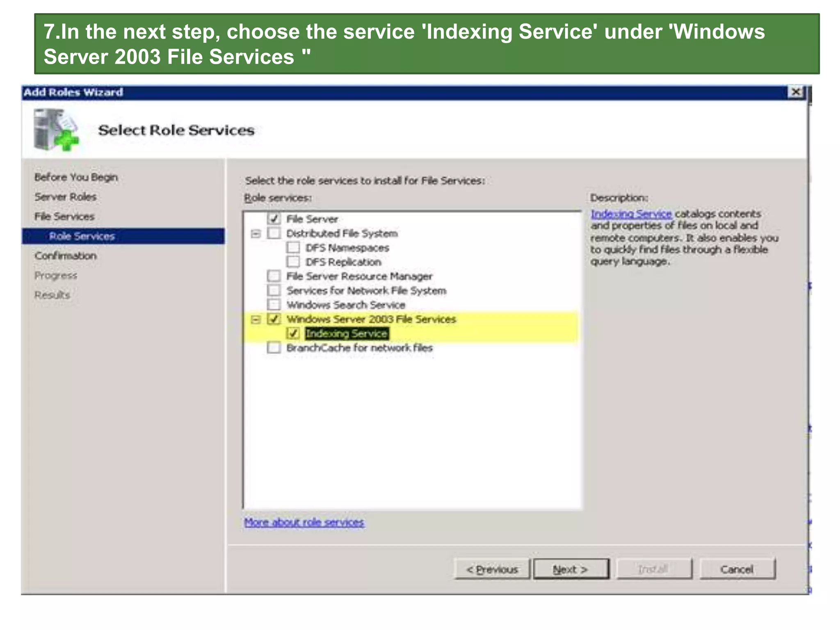Viewport: 840px width, 630px height.
Task: Enable the DFS Replication checkbox
Action: point(293,262)
